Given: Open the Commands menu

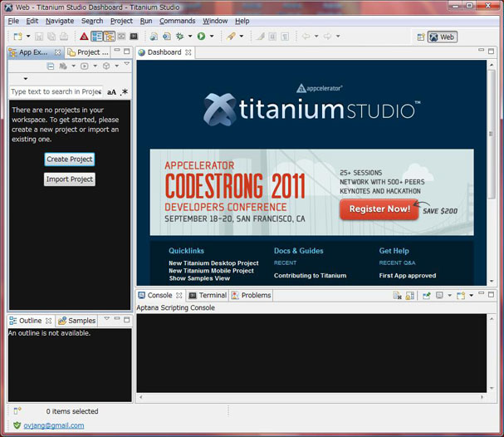Looking at the screenshot, I should (178, 21).
